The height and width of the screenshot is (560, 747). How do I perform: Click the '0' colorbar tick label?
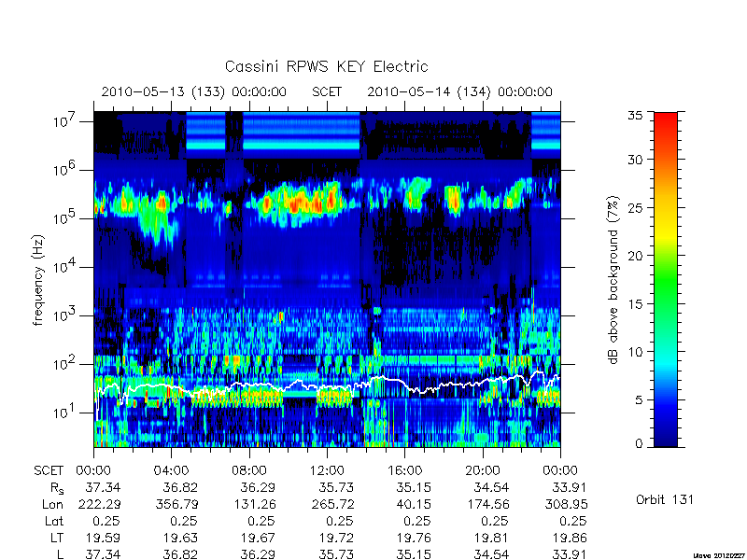coord(639,444)
